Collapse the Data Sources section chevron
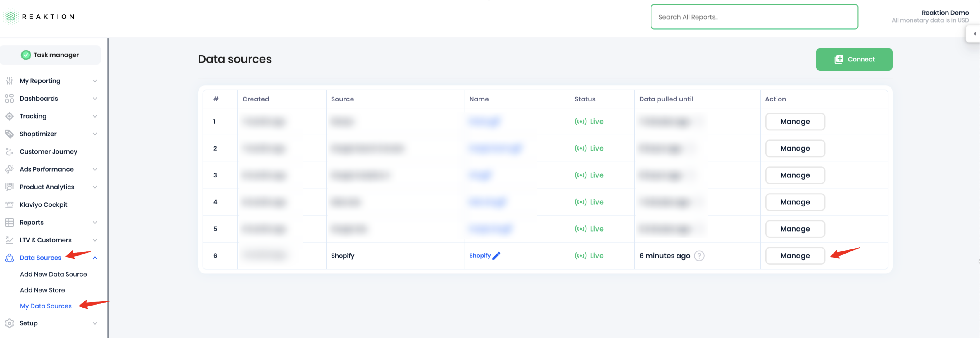Screen dimensions: 980x338 [x=95, y=258]
